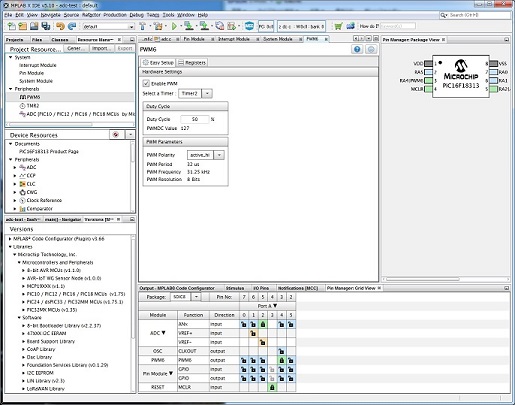Expand the CCP device resource node
The height and width of the screenshot is (405, 515).
[15, 176]
